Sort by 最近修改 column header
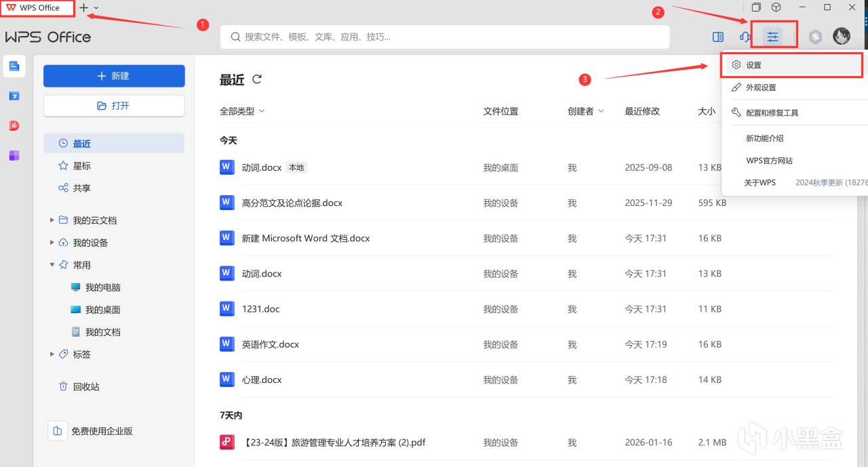This screenshot has width=868, height=467. 642,111
